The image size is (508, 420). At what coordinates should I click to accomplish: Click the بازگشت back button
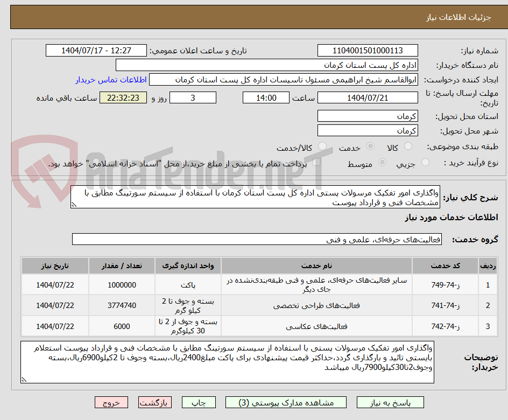[x=155, y=402]
